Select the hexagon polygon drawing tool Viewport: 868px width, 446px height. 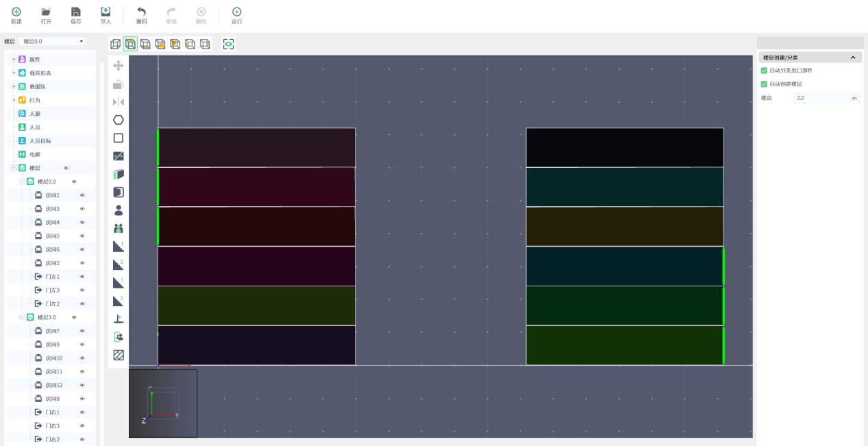click(119, 120)
